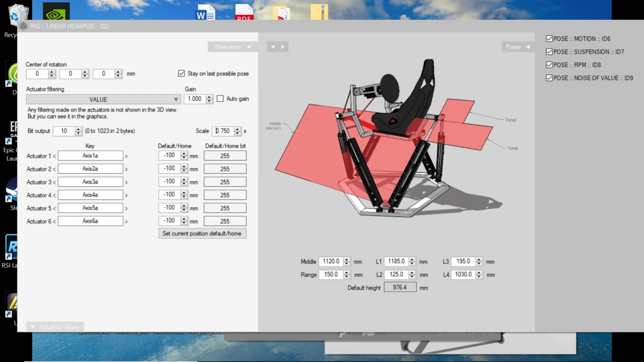Screen dimensions: 644x362
Task: Open the Word document desktop icon
Action: tap(205, 12)
